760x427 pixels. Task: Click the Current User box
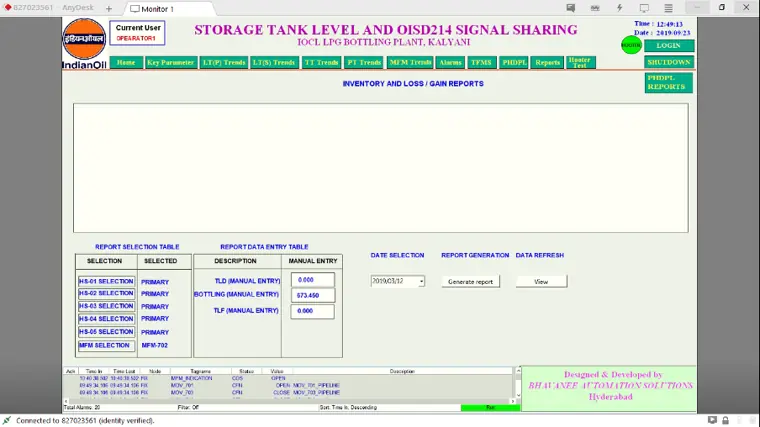[x=137, y=32]
